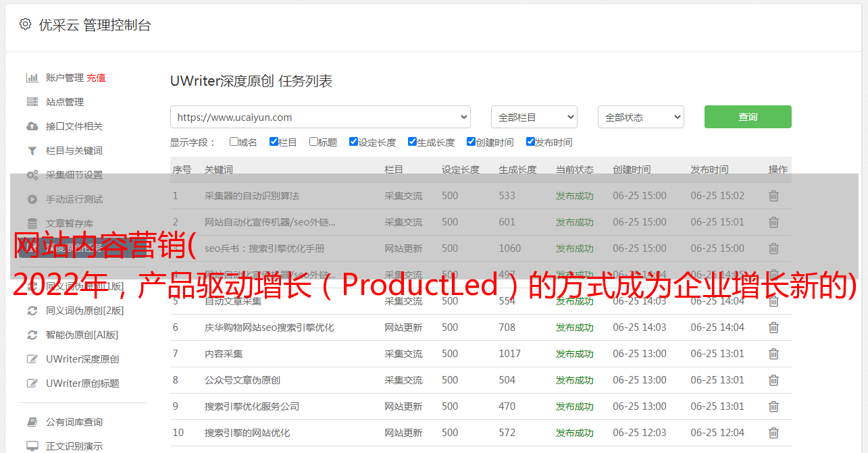Uncheck the 发布时间 field checkbox
This screenshot has width=868, height=453.
530,142
